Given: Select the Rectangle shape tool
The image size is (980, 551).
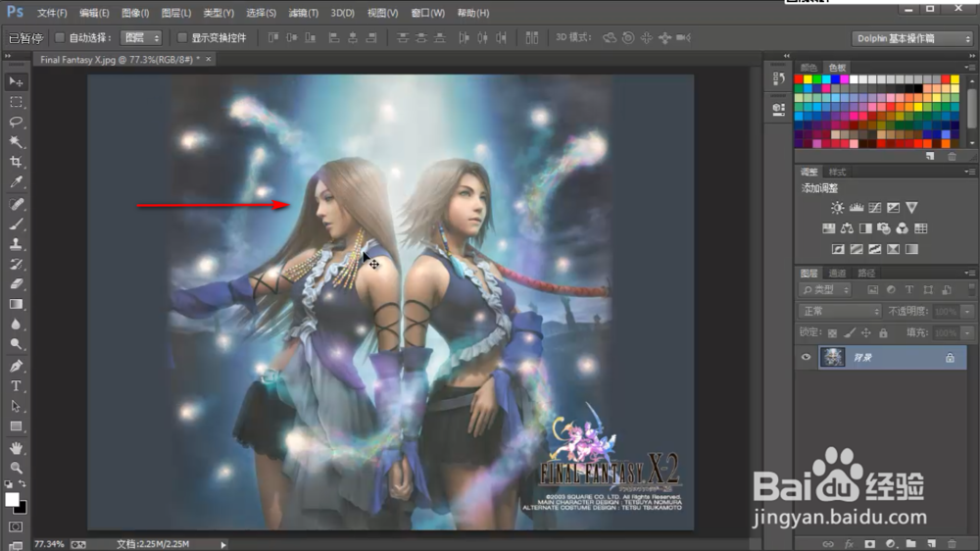Looking at the screenshot, I should [x=17, y=426].
